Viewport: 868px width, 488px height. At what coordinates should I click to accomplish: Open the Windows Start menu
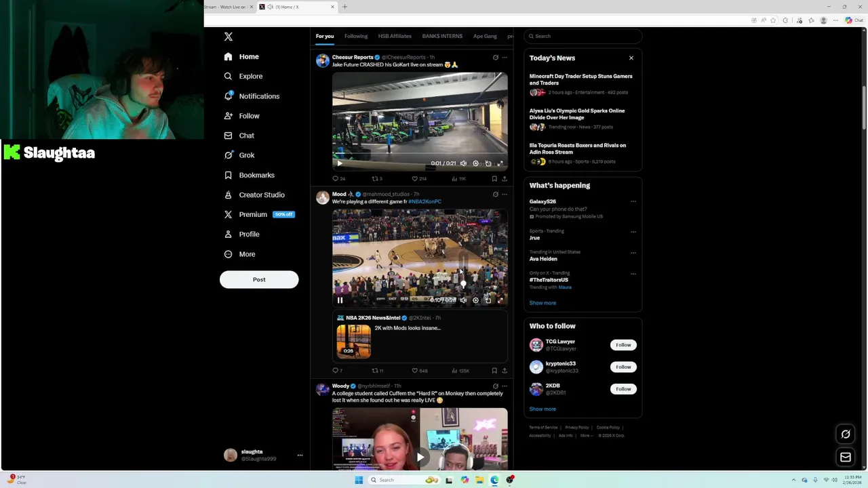click(x=359, y=480)
